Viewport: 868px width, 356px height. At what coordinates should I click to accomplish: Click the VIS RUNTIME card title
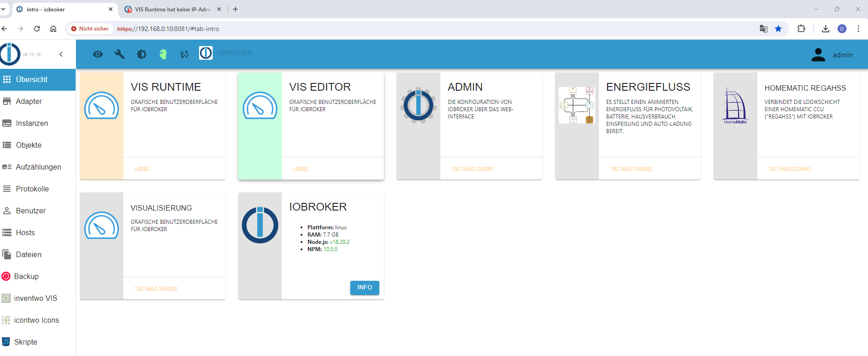click(x=166, y=87)
